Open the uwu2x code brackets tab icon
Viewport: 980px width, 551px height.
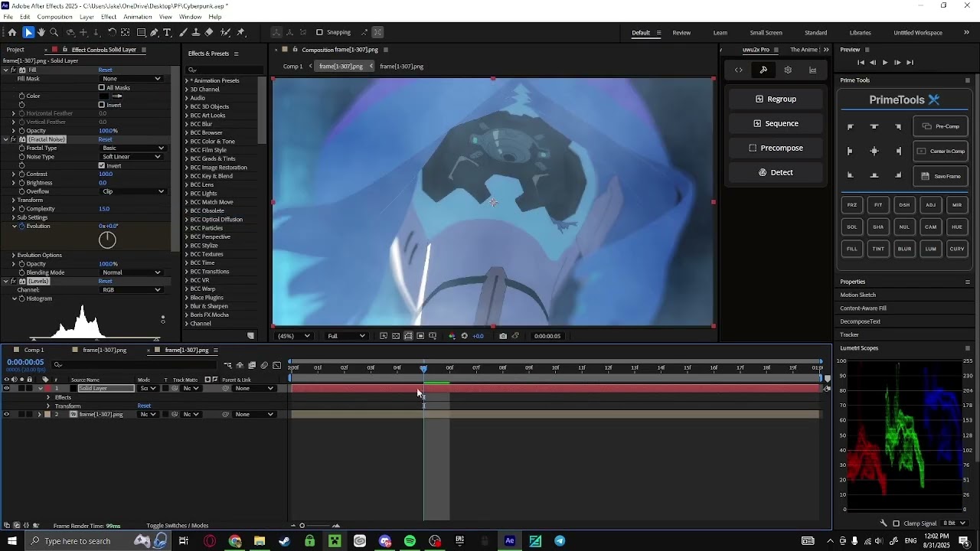coord(739,70)
